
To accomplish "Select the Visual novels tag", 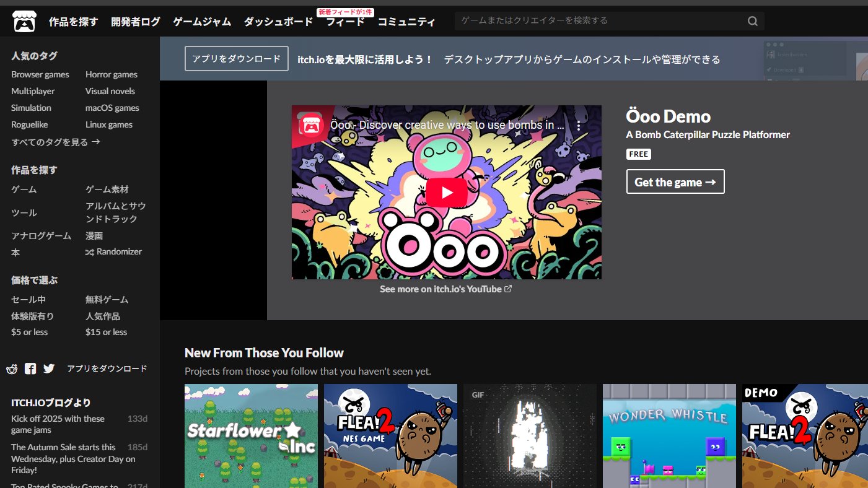I will point(110,91).
